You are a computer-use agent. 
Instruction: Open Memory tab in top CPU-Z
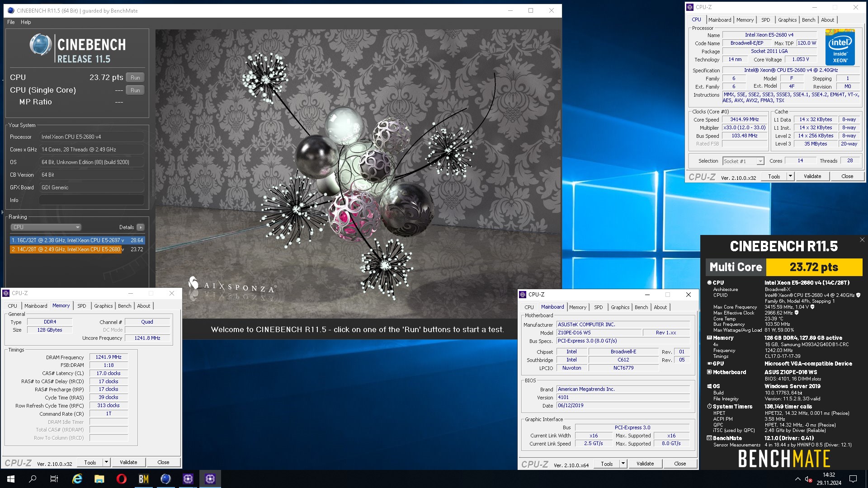(745, 20)
